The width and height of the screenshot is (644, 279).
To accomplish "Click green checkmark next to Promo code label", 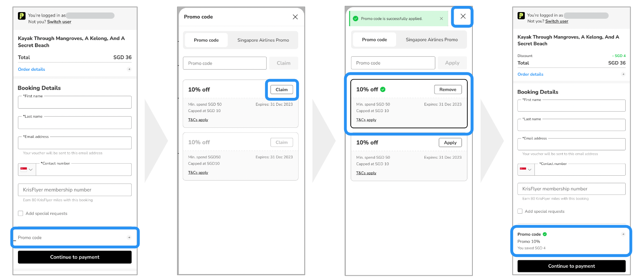I will pos(544,234).
